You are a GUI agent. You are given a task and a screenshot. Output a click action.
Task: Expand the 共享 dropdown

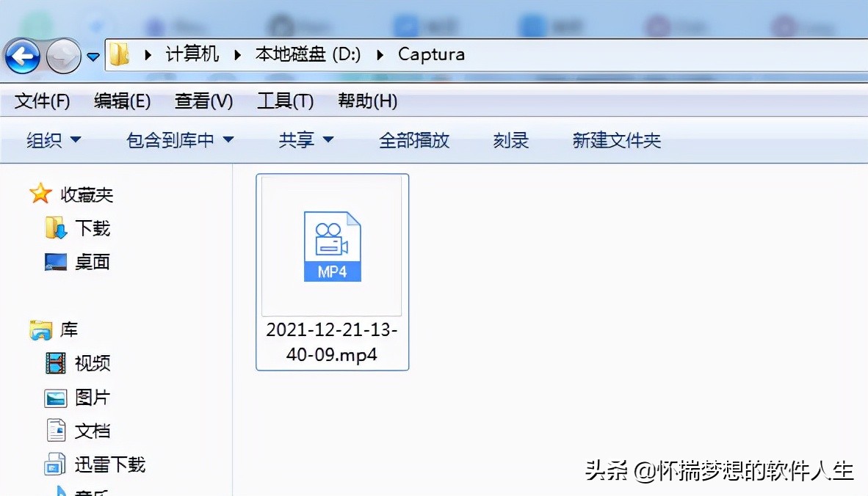click(306, 139)
